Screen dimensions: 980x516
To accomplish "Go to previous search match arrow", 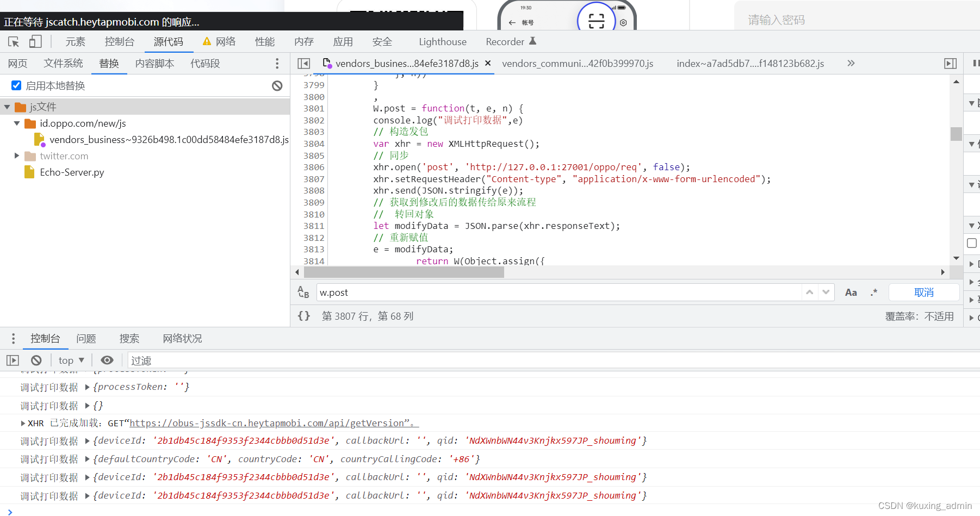I will coord(810,293).
